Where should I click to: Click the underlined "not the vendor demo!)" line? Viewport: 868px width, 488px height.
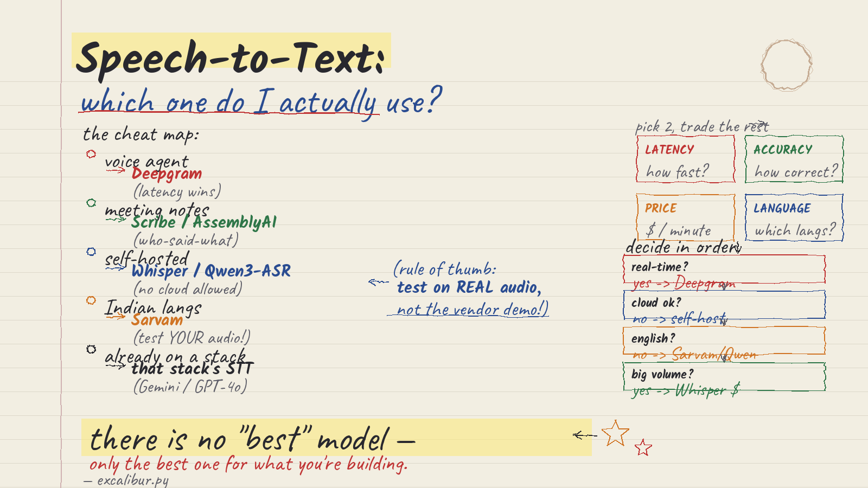473,310
